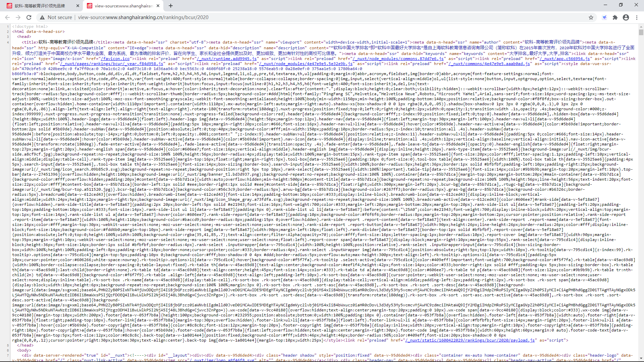The height and width of the screenshot is (362, 644).
Task: Close the view-source tab
Action: click(x=158, y=6)
